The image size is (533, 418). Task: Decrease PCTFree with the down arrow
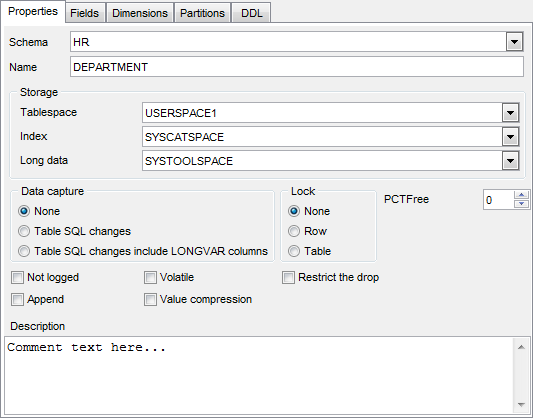pos(521,204)
